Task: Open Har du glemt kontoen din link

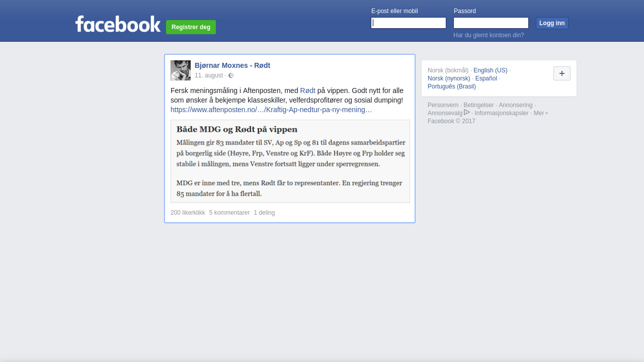Action: [x=489, y=35]
